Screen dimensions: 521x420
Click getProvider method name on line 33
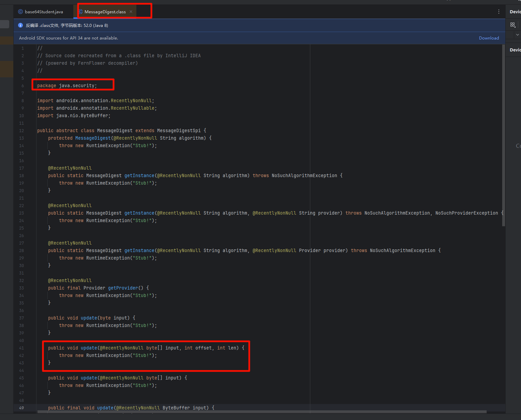tap(123, 288)
